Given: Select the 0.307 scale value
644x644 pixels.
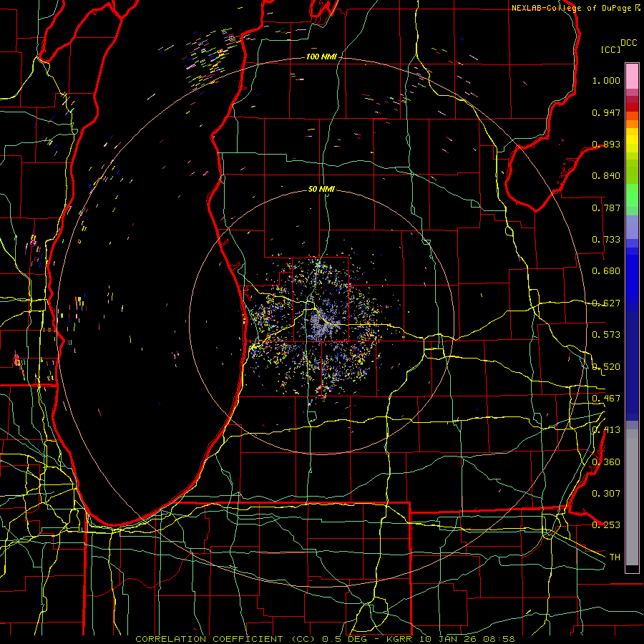Looking at the screenshot, I should 606,494.
